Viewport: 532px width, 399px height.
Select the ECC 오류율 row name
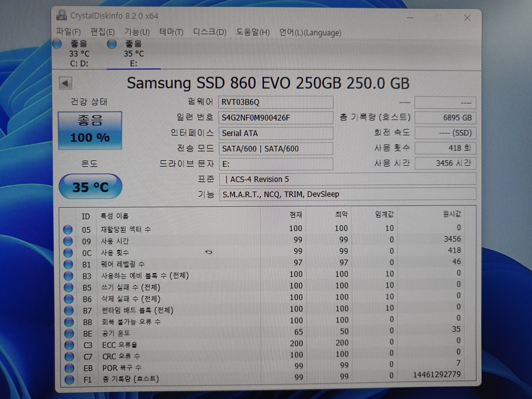tap(120, 345)
